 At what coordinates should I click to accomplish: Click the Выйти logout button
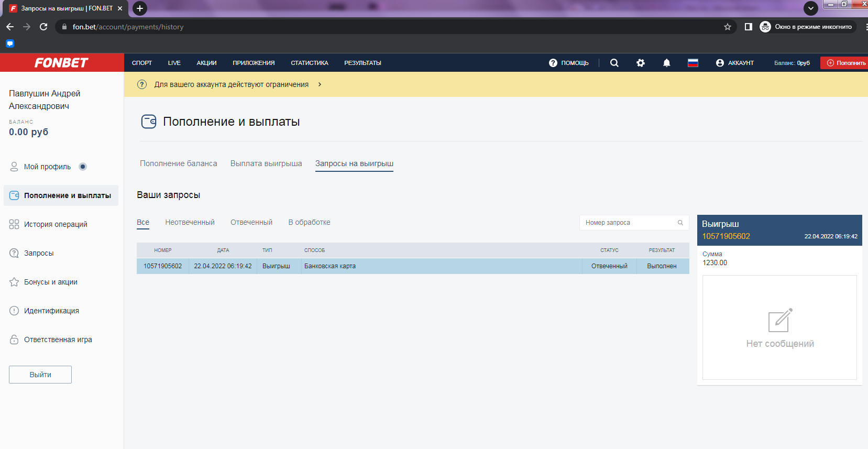pyautogui.click(x=40, y=375)
